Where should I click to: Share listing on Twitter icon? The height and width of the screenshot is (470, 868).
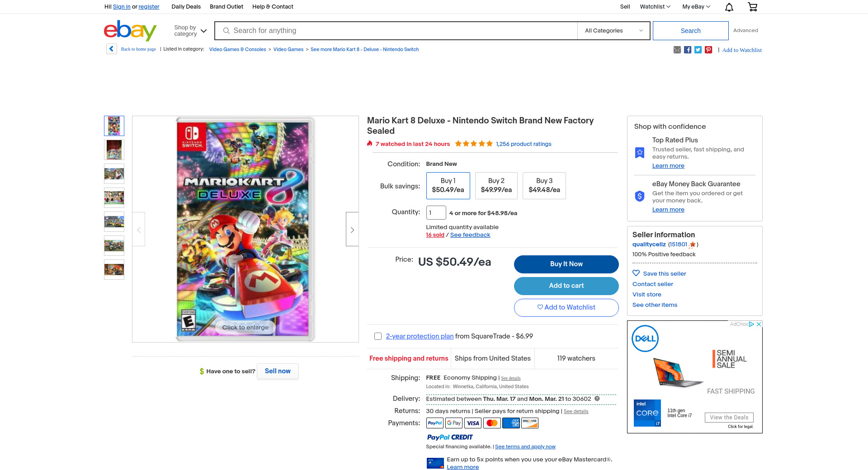698,50
